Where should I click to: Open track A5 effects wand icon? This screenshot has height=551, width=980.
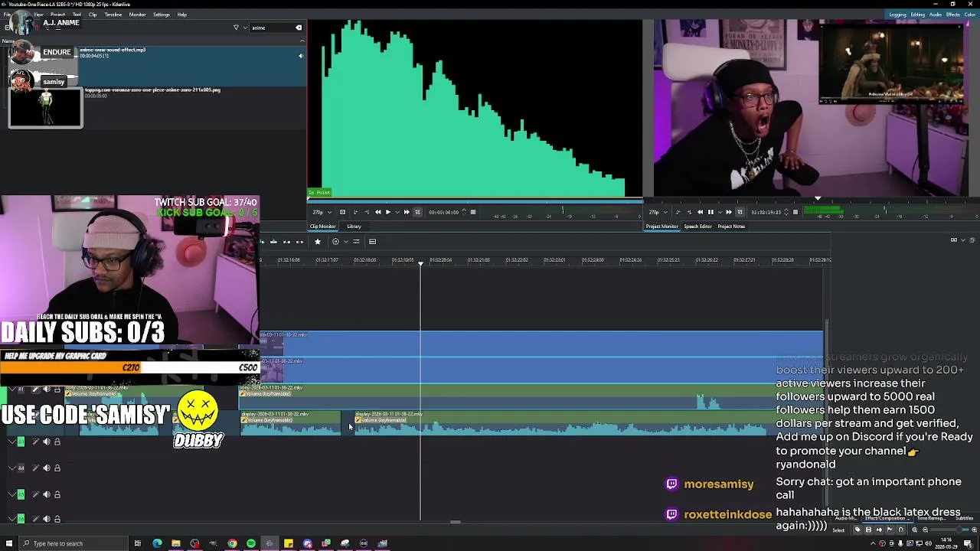click(35, 494)
